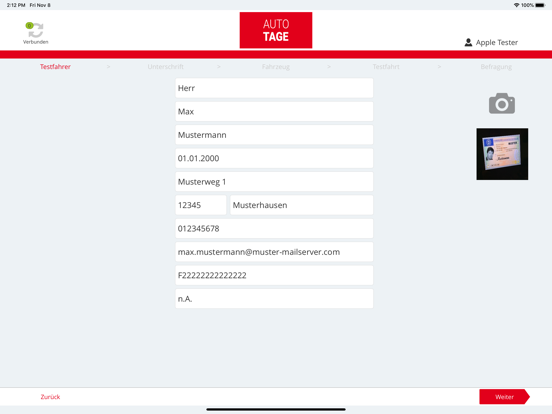Screen dimensions: 552x414
Task: Edit the email address field
Action: pyautogui.click(x=274, y=252)
